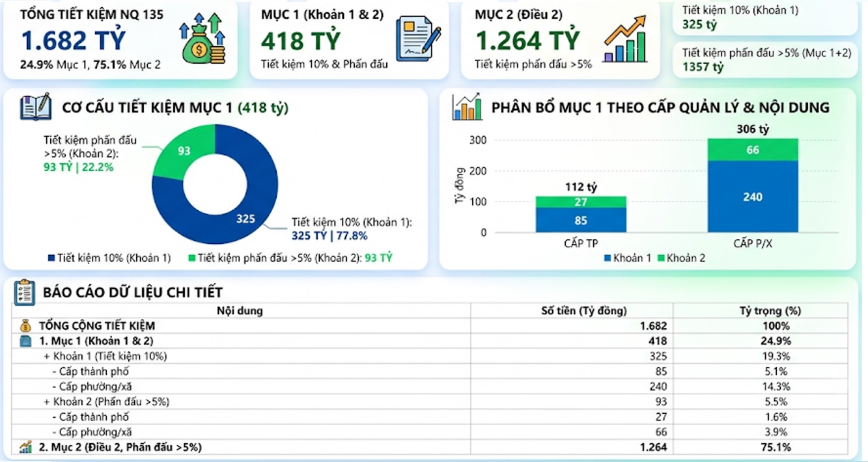
Task: Click the money bag icon in TỔNG CỘNG TIẾT KIỆM row
Action: click(25, 325)
